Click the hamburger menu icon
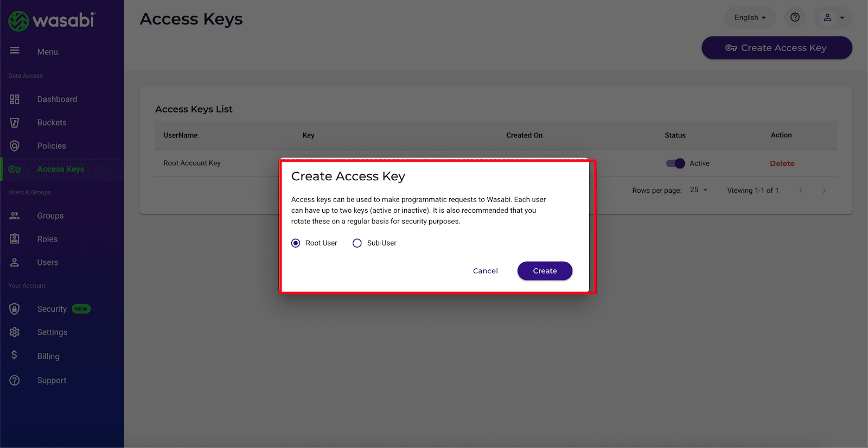The width and height of the screenshot is (868, 448). click(15, 51)
